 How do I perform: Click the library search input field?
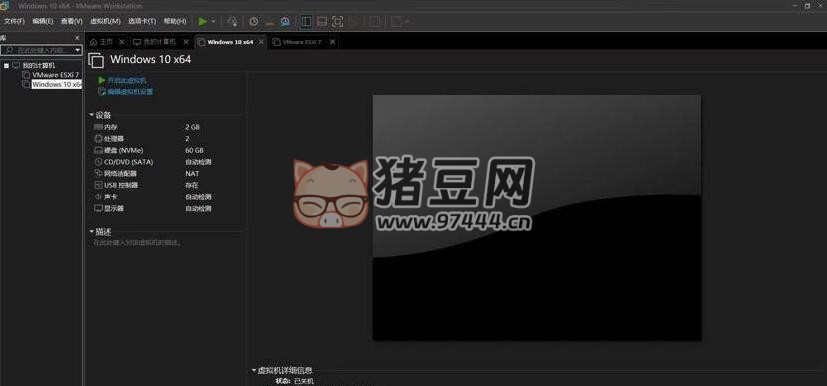(37, 50)
